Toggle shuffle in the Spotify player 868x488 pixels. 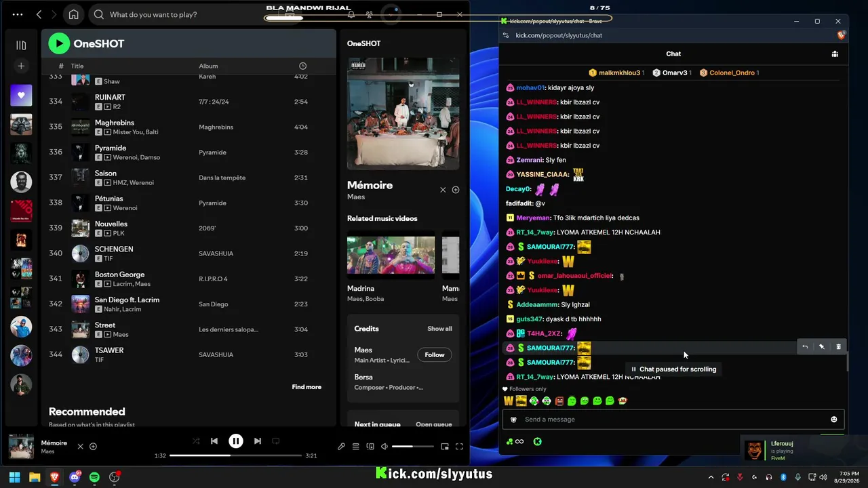click(196, 441)
